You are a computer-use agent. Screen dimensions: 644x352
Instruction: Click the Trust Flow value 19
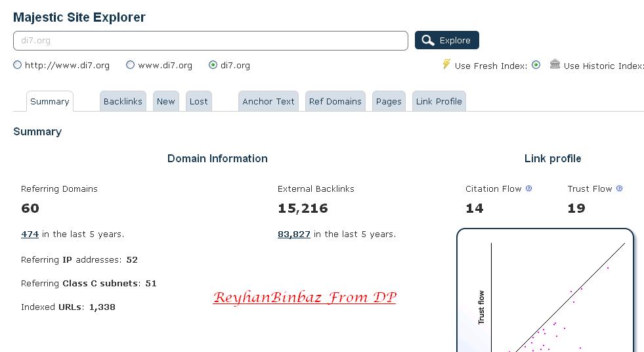pyautogui.click(x=576, y=208)
